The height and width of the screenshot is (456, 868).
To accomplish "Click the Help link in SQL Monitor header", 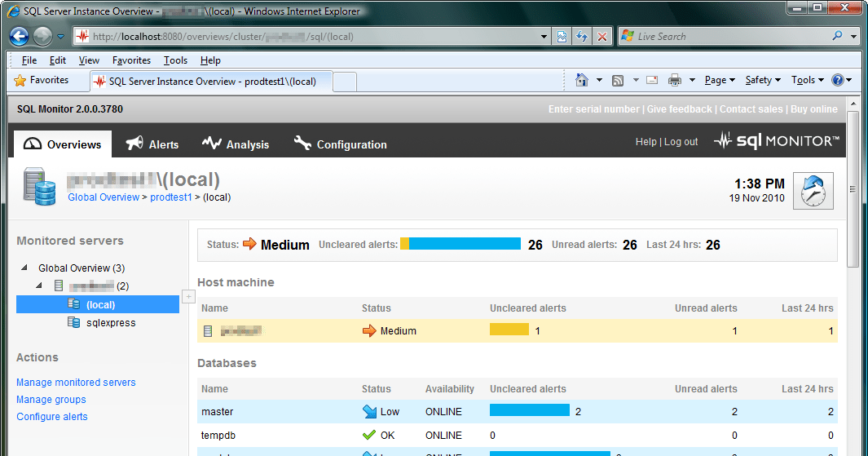I will click(x=645, y=142).
